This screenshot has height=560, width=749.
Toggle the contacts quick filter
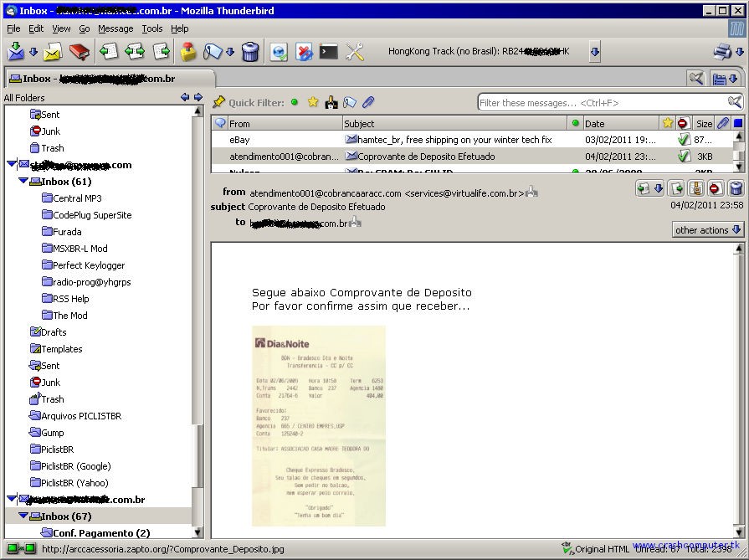point(331,102)
